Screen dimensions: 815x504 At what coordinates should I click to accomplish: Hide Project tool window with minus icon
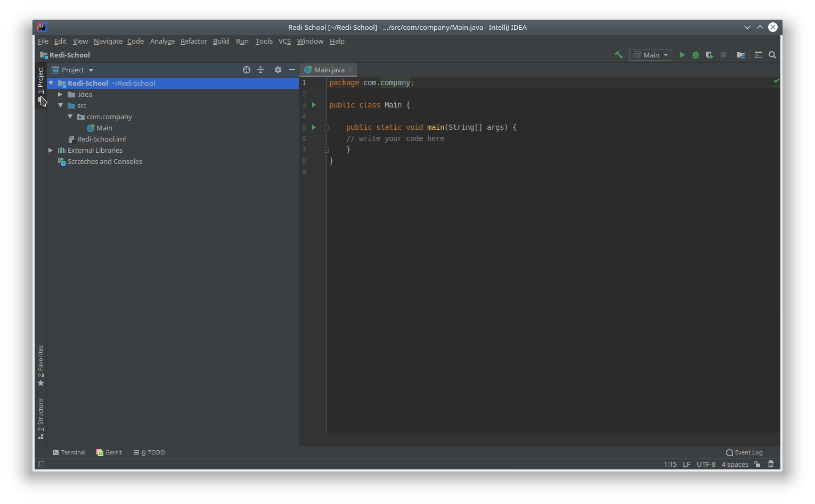291,70
